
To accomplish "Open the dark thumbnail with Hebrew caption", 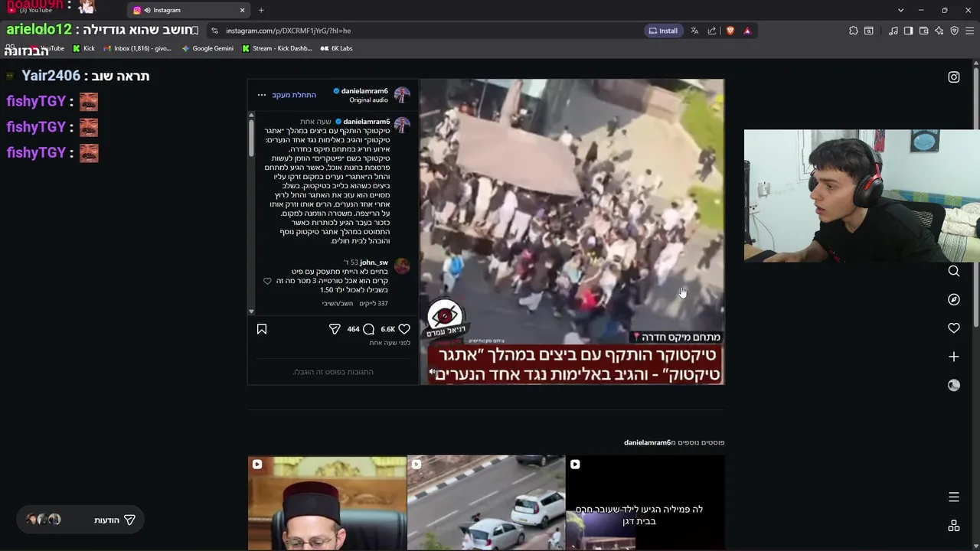I will [645, 503].
